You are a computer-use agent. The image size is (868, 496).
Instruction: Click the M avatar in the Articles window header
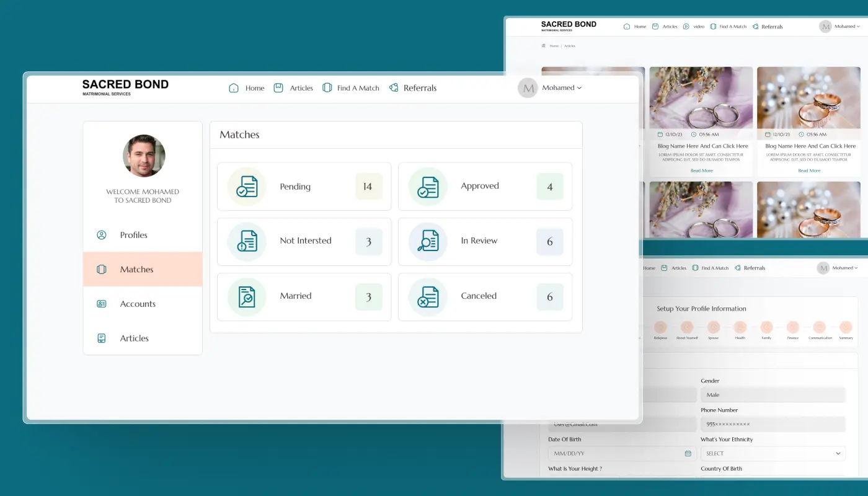click(825, 27)
